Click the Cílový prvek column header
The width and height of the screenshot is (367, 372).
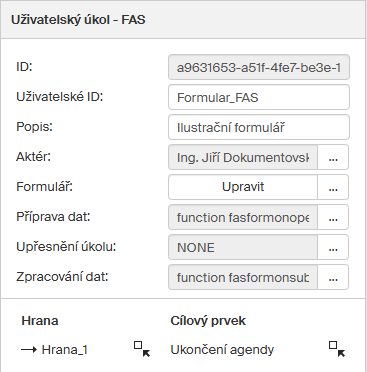(208, 321)
